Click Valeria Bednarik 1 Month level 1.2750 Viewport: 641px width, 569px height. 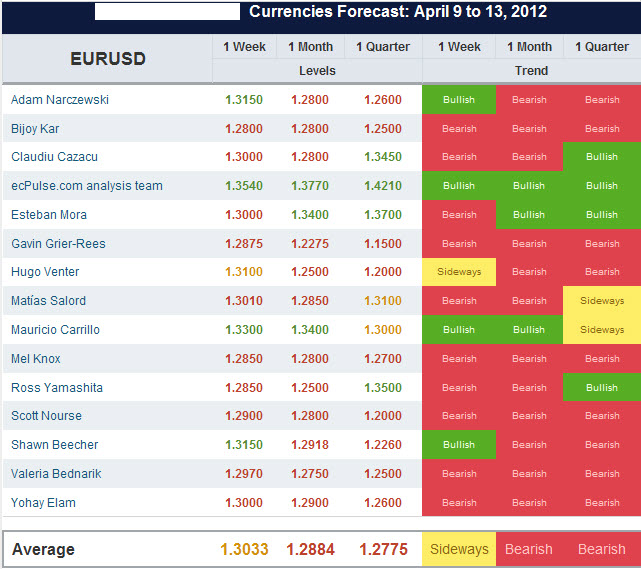pyautogui.click(x=310, y=474)
